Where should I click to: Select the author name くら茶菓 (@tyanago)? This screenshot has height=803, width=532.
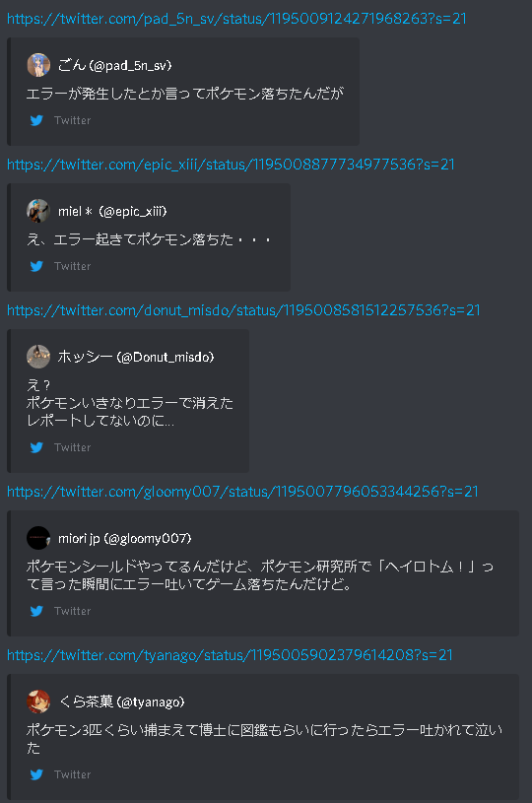(121, 703)
